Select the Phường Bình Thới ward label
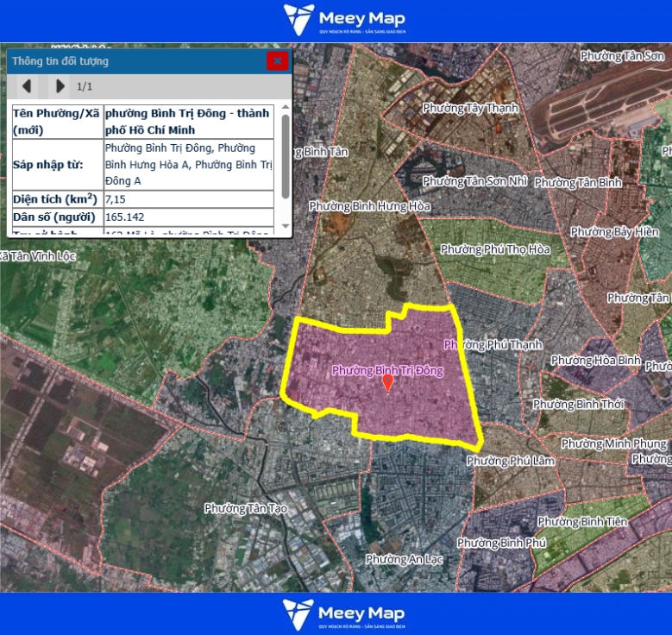The width and height of the screenshot is (672, 635). [577, 404]
